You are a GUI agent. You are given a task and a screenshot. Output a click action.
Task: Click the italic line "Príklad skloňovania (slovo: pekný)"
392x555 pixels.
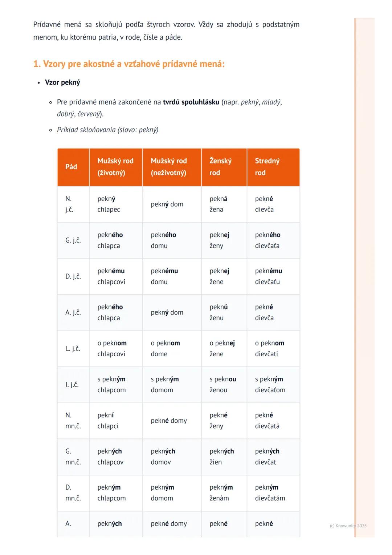pyautogui.click(x=107, y=130)
